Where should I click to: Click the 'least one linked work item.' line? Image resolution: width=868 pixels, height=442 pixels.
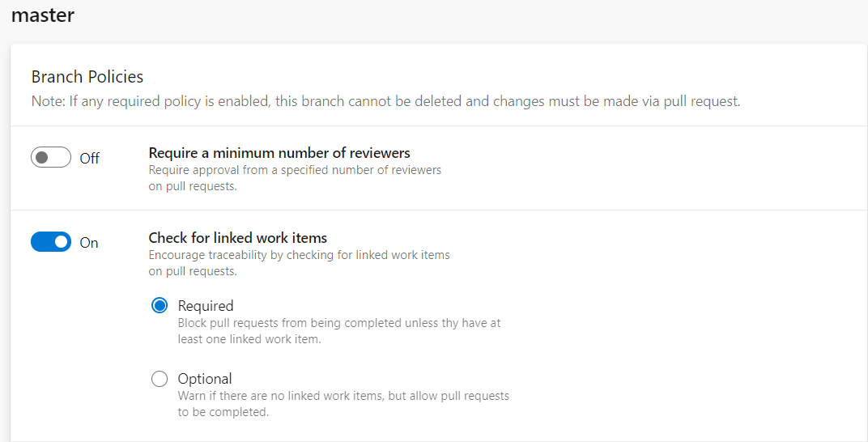coord(249,339)
